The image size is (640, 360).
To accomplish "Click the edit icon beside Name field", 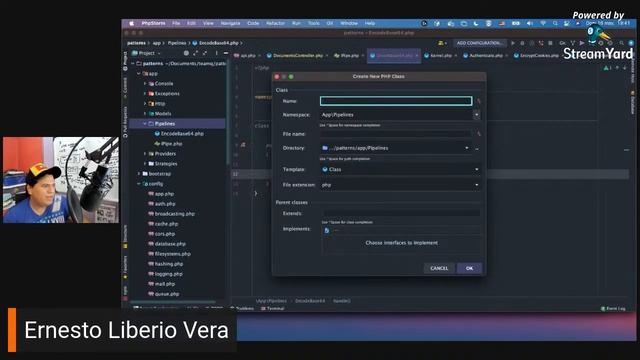I will tap(479, 101).
